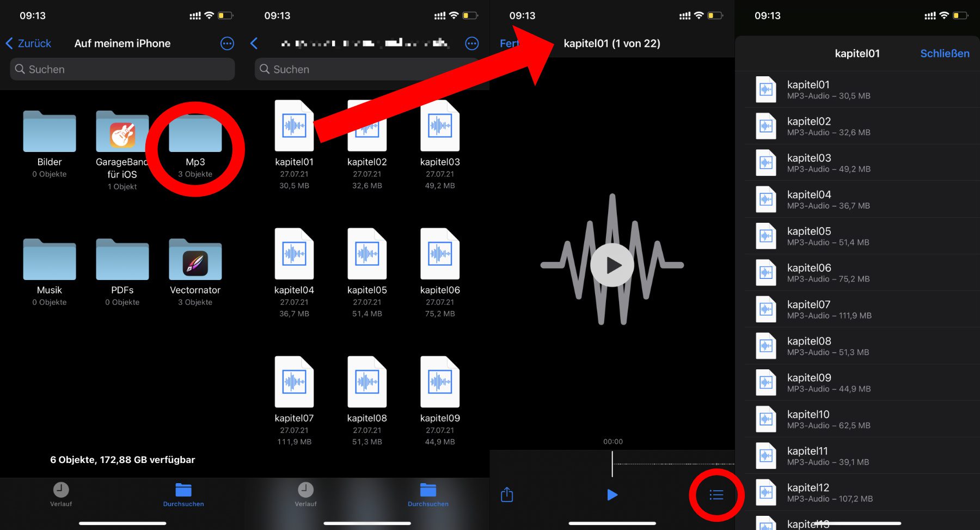Select kapitel06 (75,2 MB) in the list
Screen dimensions: 980x530
pos(862,272)
